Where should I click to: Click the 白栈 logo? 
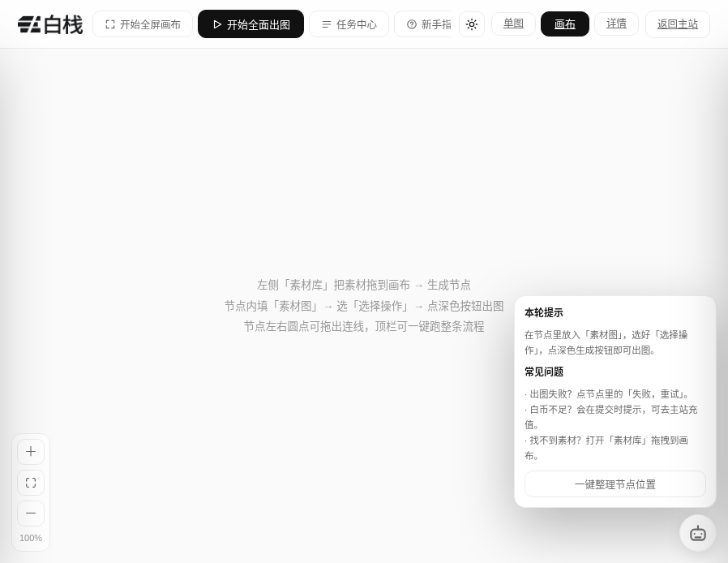(x=50, y=24)
